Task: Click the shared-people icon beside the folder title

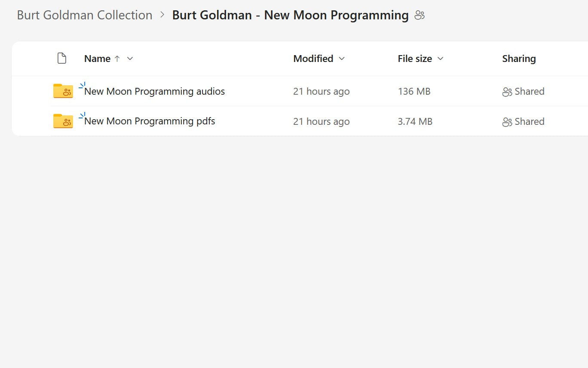Action: tap(420, 15)
